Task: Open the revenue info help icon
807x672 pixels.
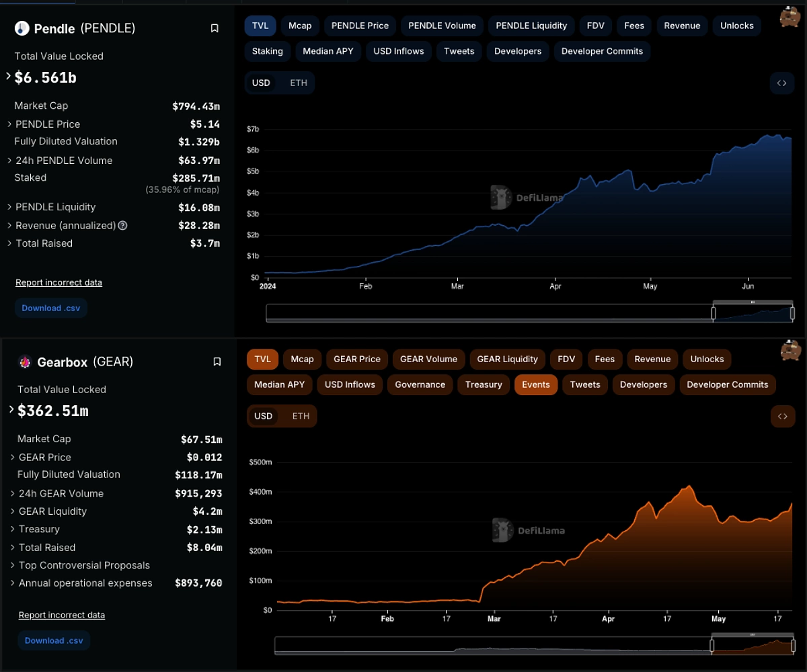Action: tap(122, 226)
